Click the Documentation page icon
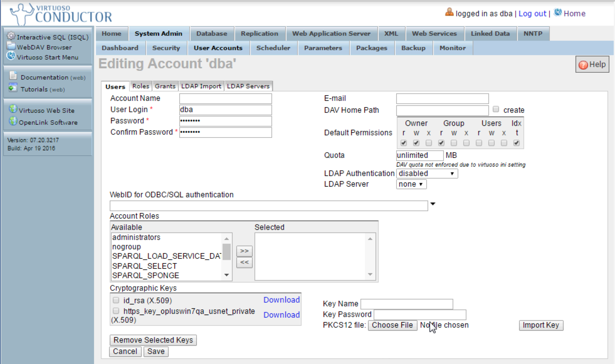Image resolution: width=615 pixels, height=364 pixels. tap(13, 75)
